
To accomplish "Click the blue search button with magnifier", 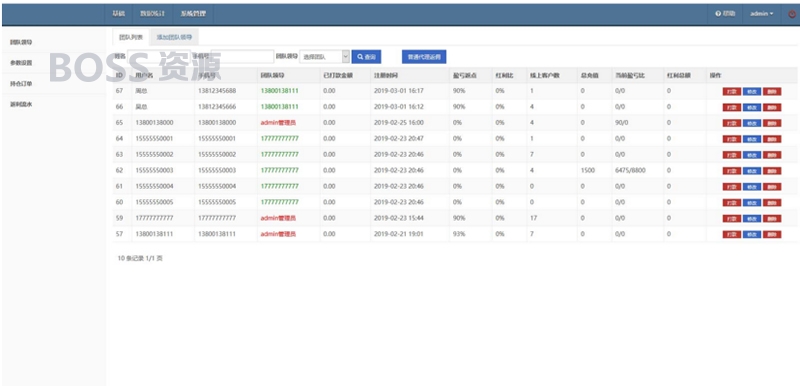I will click(x=366, y=57).
